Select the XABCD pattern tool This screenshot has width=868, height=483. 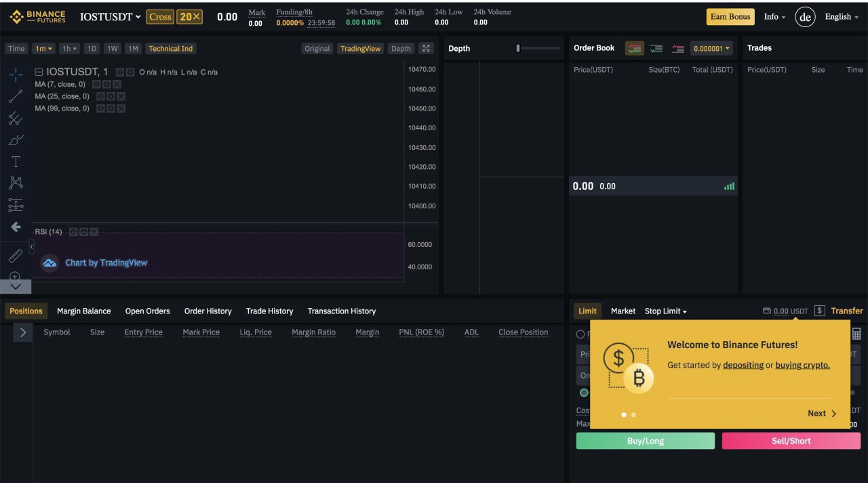pyautogui.click(x=16, y=182)
